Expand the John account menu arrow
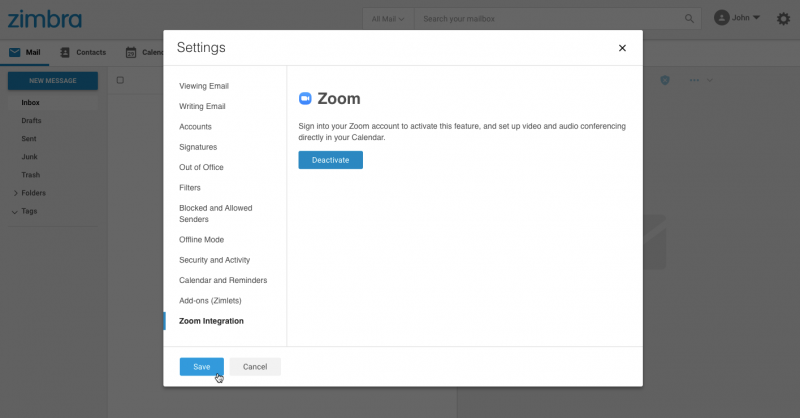The image size is (800, 418). coord(756,18)
